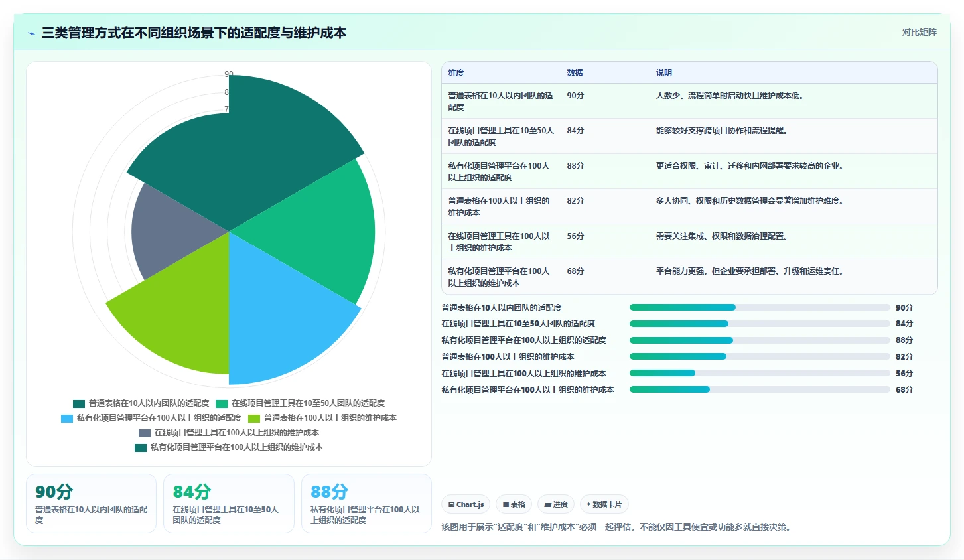Click description 能够较好支撑跨项目协作和流程提醒

[x=723, y=131]
